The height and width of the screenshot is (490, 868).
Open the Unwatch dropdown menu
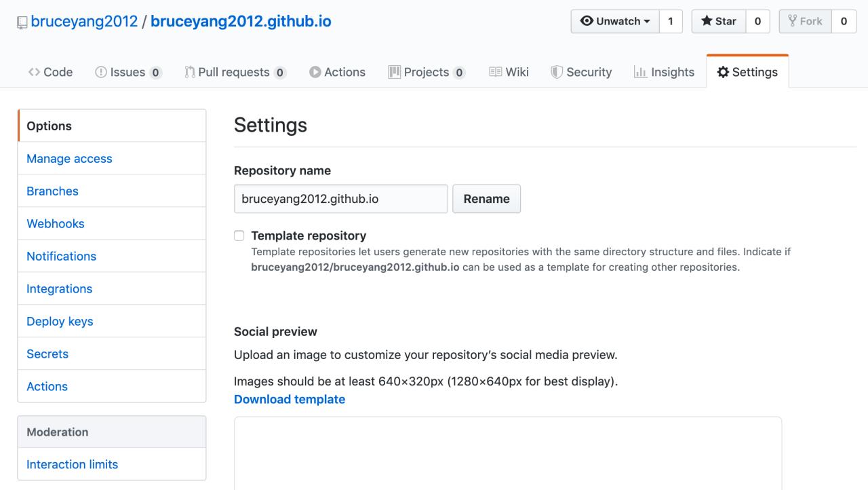(615, 21)
